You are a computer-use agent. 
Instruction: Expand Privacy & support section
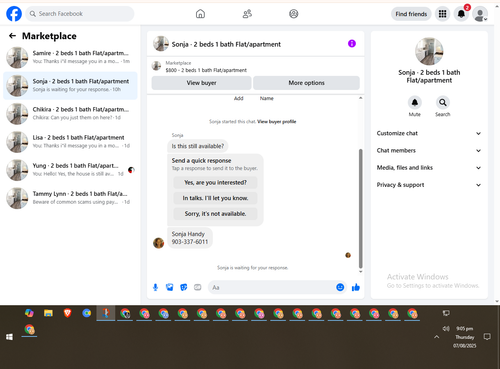click(429, 185)
